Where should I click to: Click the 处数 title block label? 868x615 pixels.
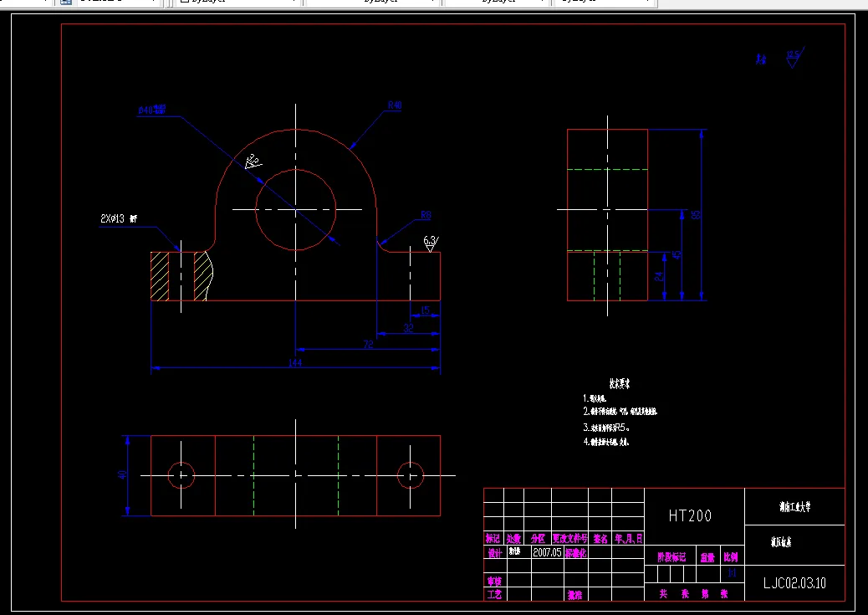(513, 539)
